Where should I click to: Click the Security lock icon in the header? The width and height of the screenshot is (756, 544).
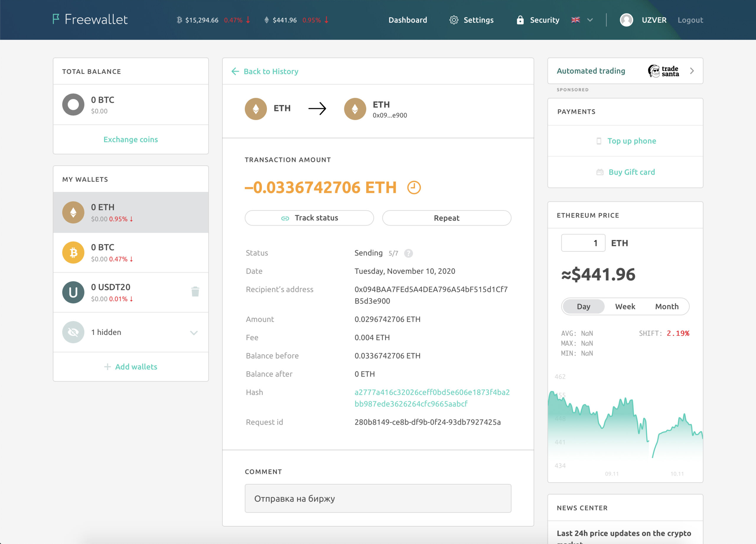point(520,20)
